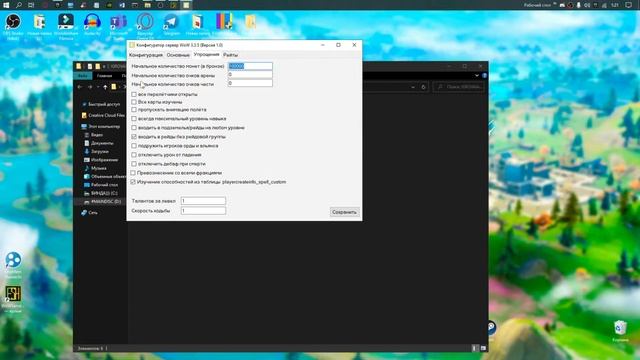Open the notification center in taskbar
Image resolution: width=640 pixels, height=360 pixels.
629,5
